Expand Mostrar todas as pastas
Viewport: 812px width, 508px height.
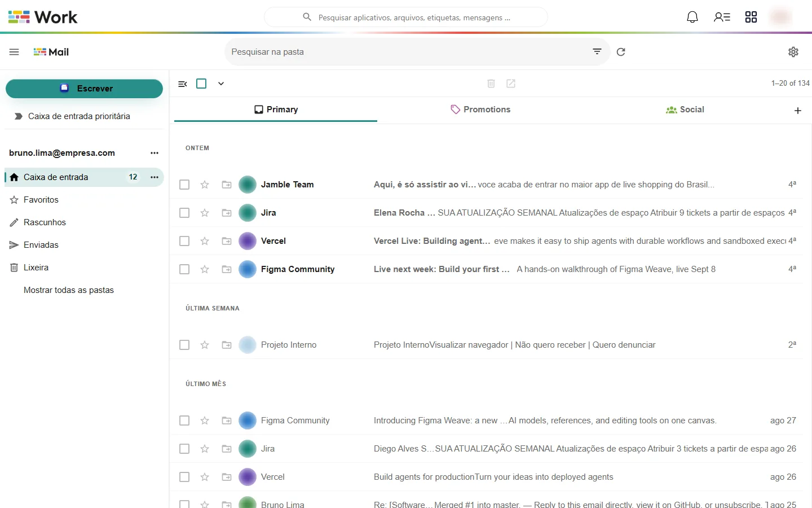pos(69,290)
